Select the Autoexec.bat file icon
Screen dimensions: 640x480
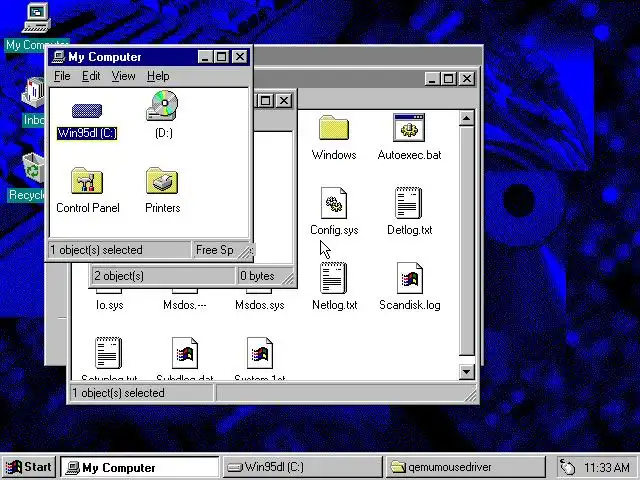[409, 127]
